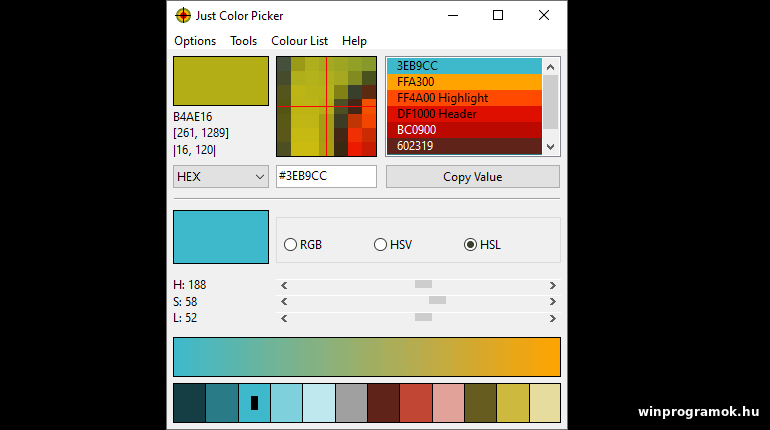Click the S slider left arrow
Image resolution: width=770 pixels, height=430 pixels.
[x=284, y=301]
